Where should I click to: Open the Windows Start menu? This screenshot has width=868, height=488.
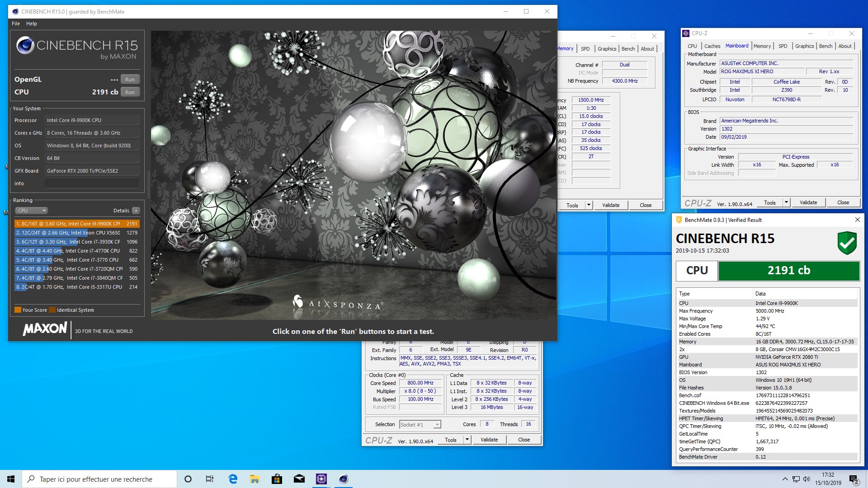11,479
